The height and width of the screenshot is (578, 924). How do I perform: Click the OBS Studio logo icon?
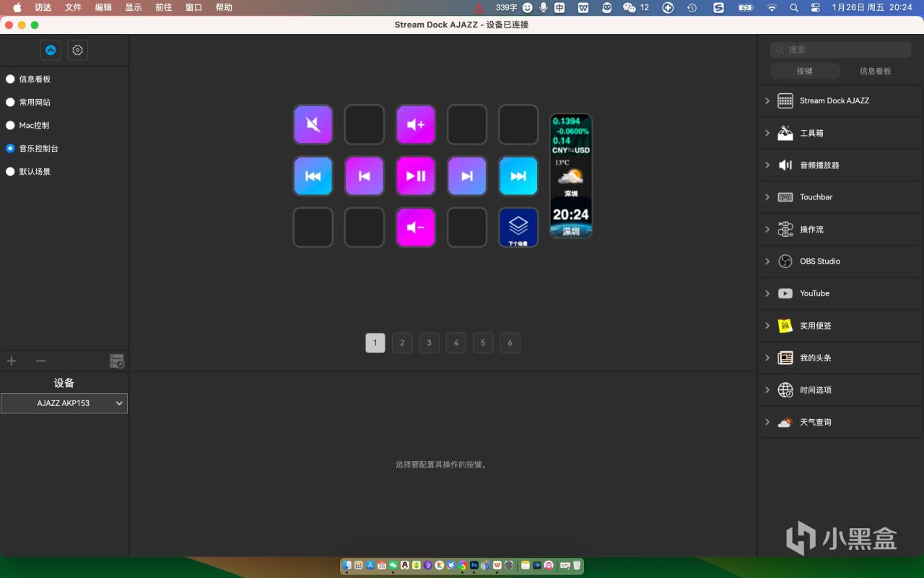785,262
